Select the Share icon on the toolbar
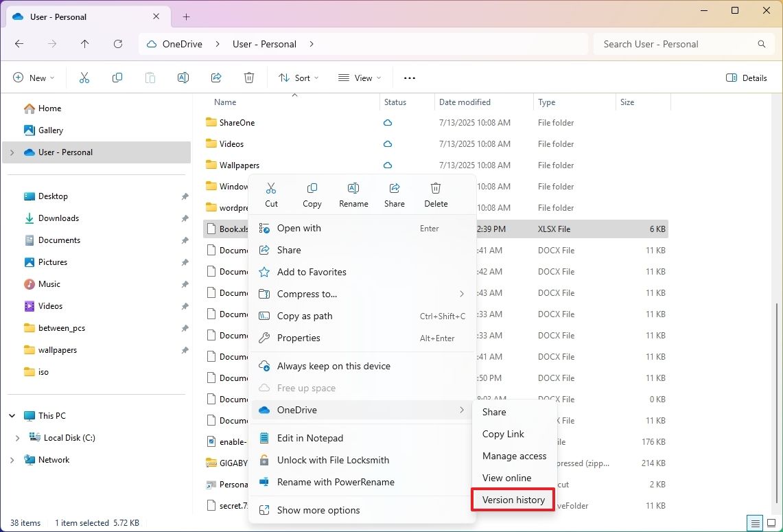The image size is (783, 532). coord(215,77)
